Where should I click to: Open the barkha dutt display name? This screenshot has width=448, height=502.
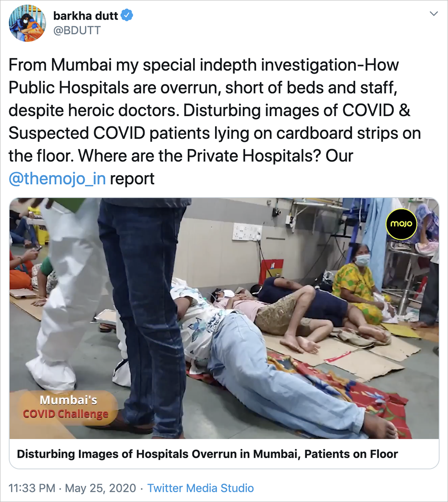(x=86, y=15)
